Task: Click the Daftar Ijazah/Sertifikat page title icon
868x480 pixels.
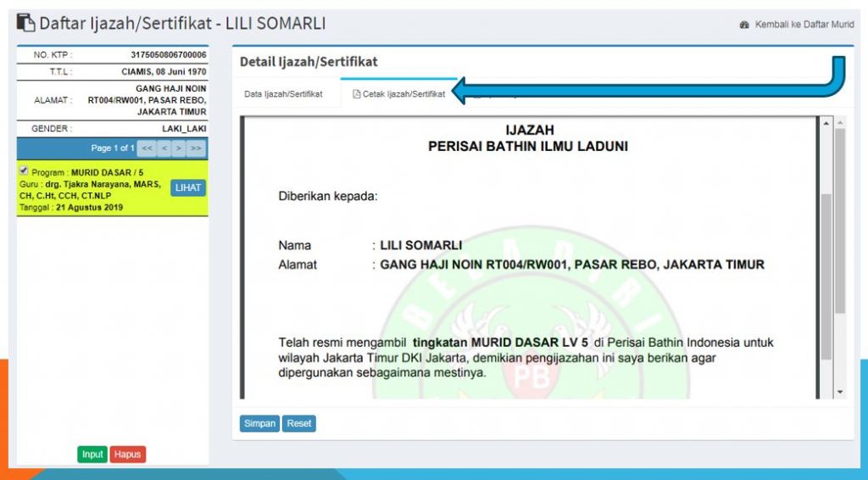Action: (26, 24)
